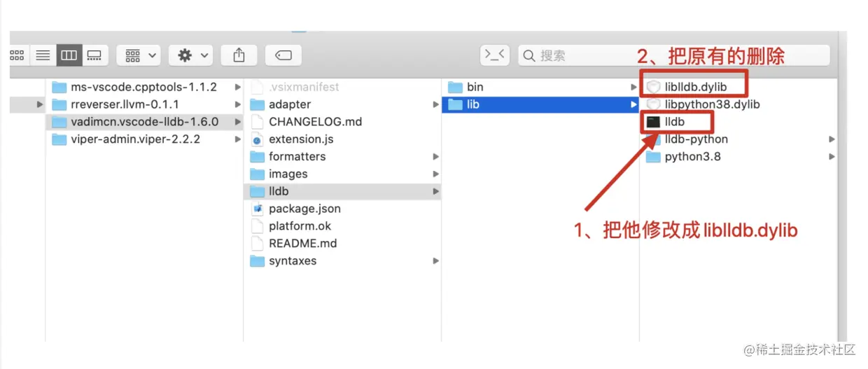868x369 pixels.
Task: Expand vadimcn.vscode-lldb-1.6.0 folder arrow
Action: [x=238, y=122]
